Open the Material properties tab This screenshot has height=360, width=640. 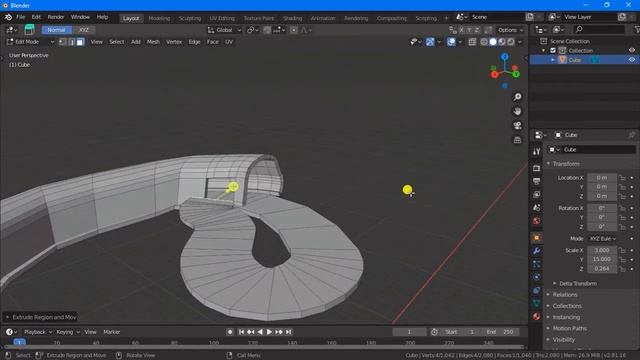point(536,316)
